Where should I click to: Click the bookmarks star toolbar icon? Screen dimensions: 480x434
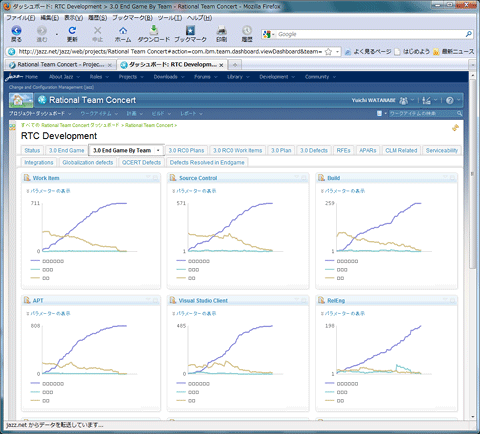click(x=190, y=31)
